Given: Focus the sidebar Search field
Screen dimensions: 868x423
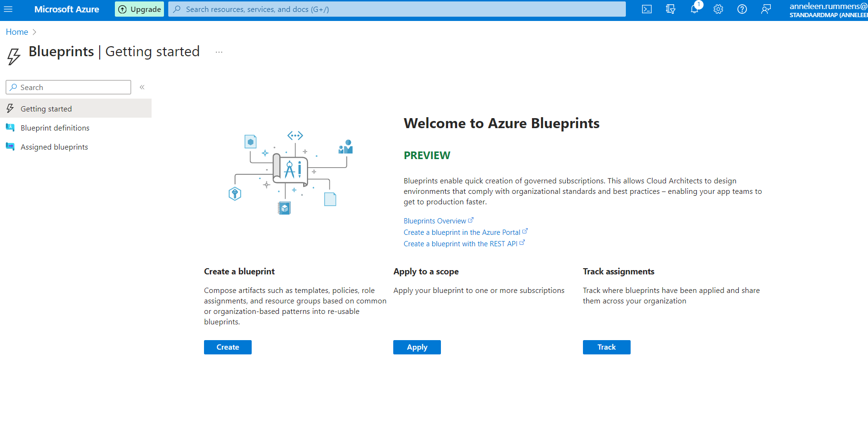Looking at the screenshot, I should coord(68,87).
